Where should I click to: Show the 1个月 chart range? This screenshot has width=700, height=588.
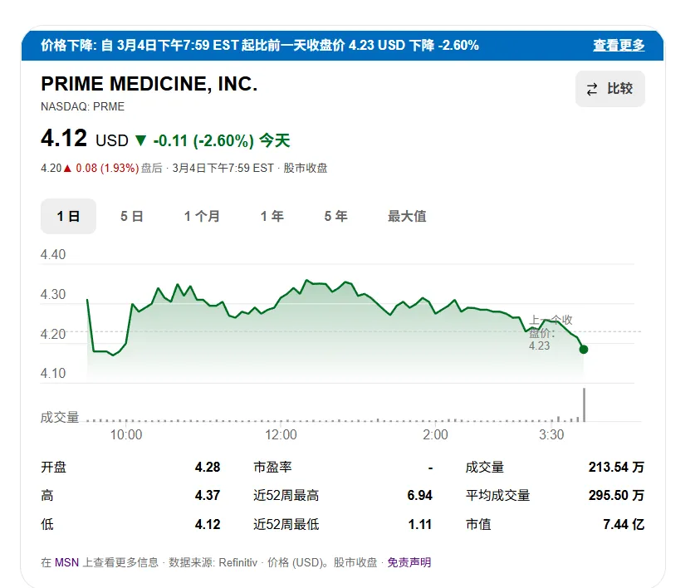(202, 217)
